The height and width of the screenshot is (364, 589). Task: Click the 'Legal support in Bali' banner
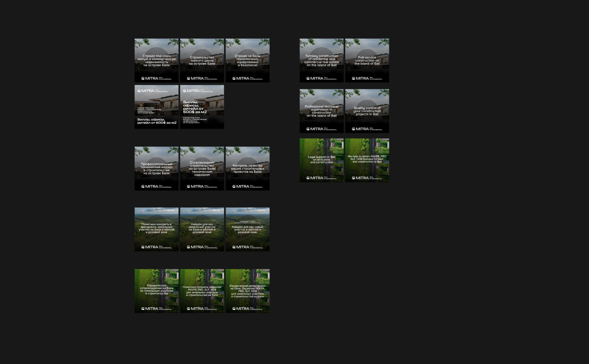coord(321,160)
